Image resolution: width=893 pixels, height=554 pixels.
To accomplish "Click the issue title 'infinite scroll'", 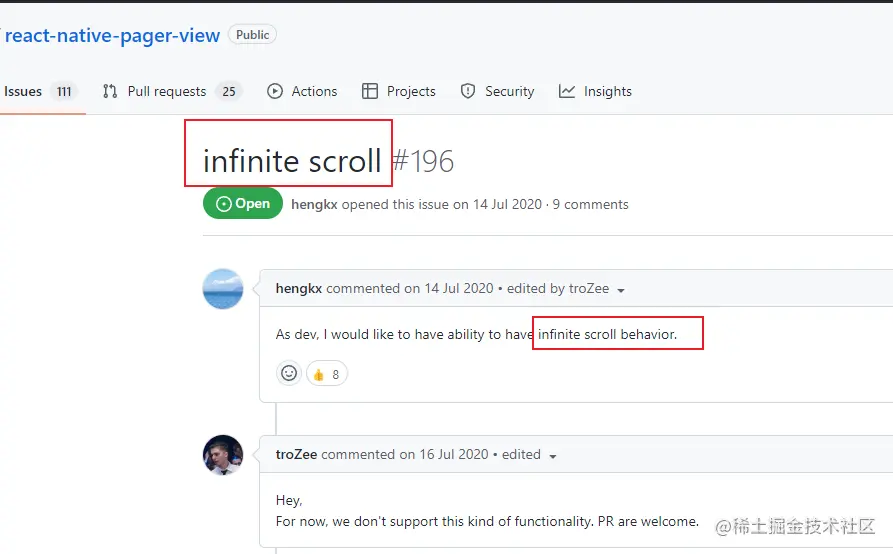I will coord(292,161).
